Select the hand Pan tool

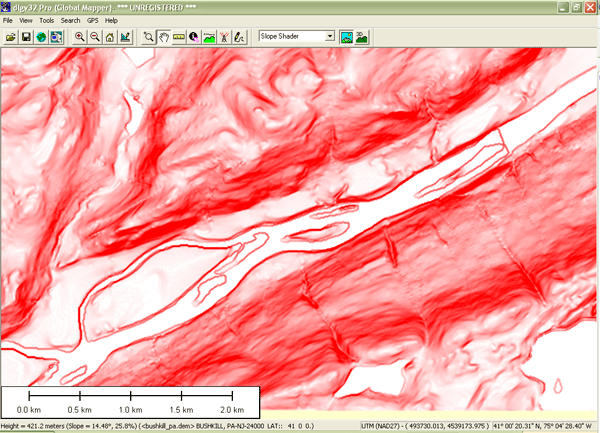[x=164, y=36]
